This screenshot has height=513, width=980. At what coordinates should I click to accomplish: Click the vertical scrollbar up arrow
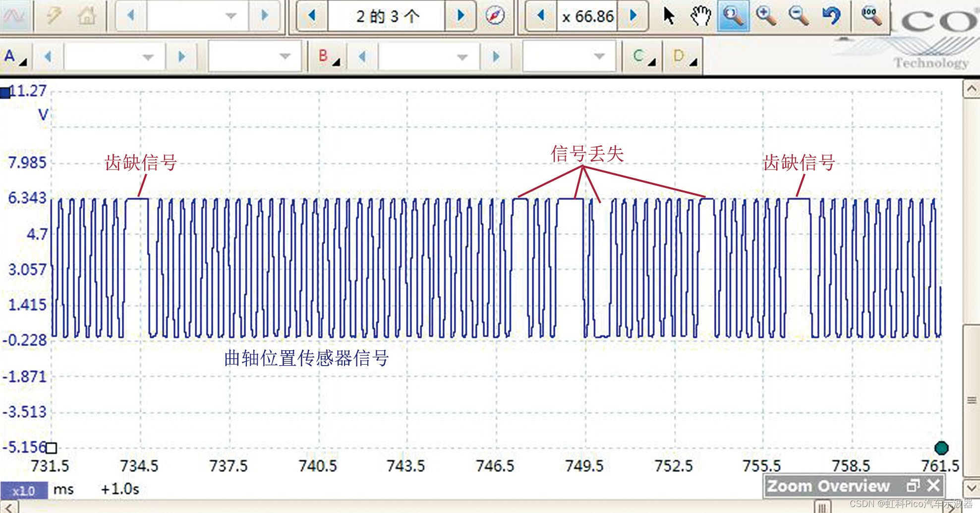[971, 90]
